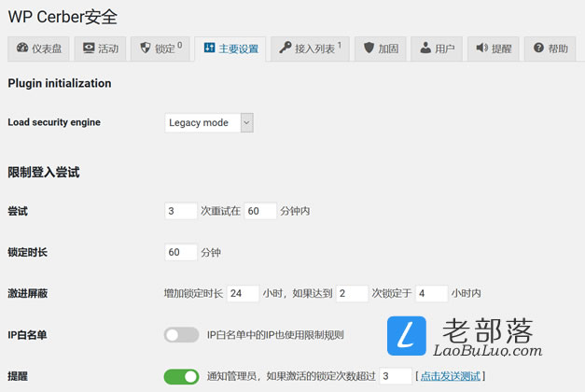
Task: Click the dashboard gauge icon in 仪表盘 tab
Action: (x=22, y=48)
